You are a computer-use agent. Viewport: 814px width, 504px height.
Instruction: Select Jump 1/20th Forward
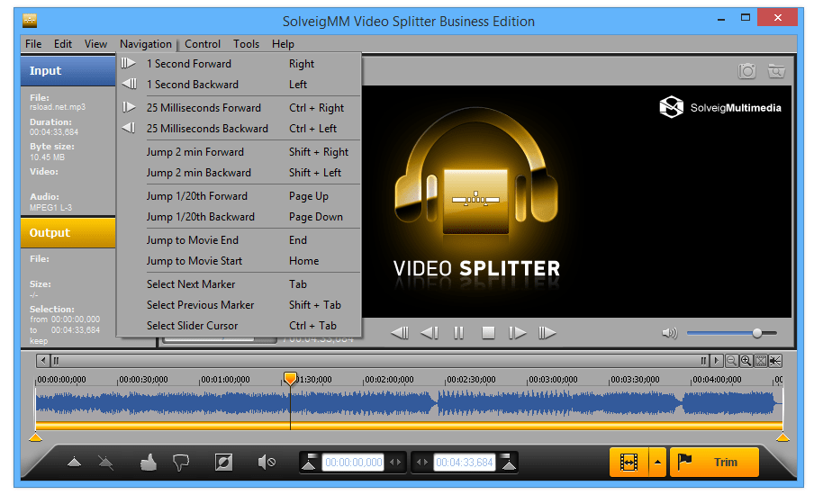coord(239,196)
